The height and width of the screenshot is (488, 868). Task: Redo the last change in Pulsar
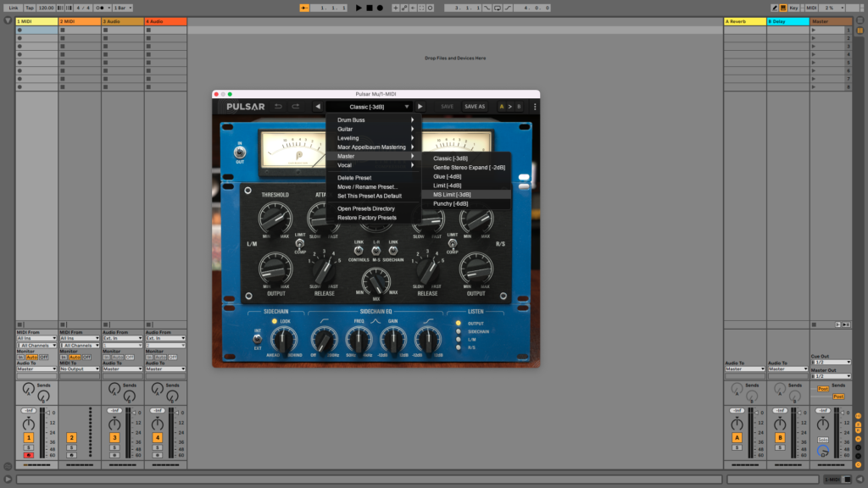tap(296, 107)
